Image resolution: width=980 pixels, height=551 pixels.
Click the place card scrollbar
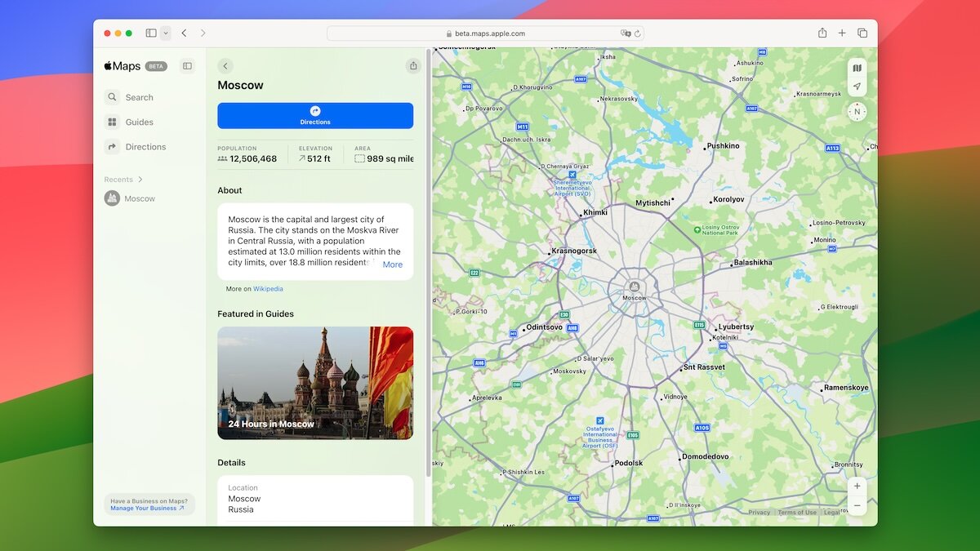point(428,261)
